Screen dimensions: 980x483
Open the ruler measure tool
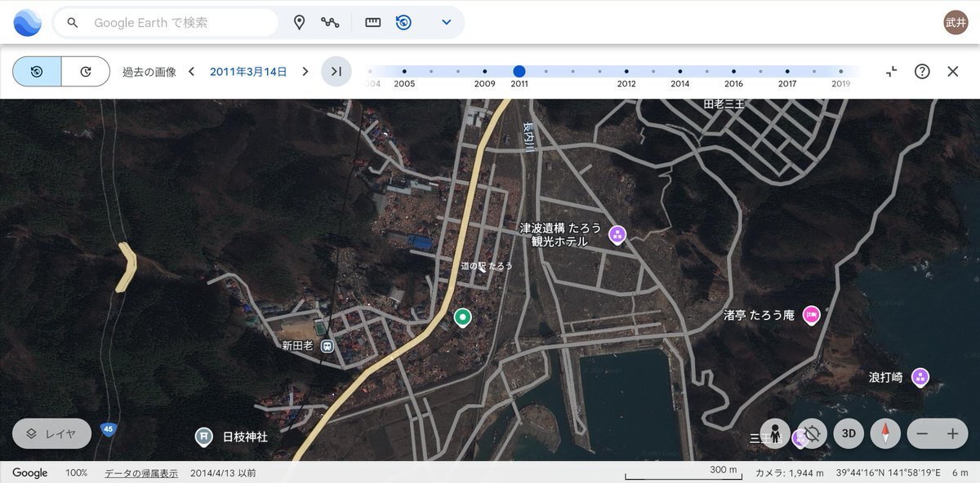[x=373, y=23]
